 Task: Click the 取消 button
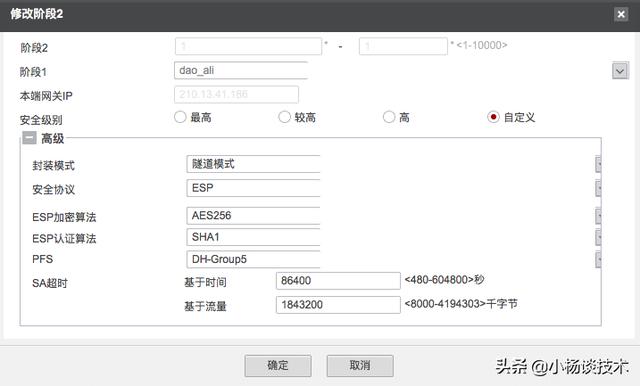coord(360,366)
